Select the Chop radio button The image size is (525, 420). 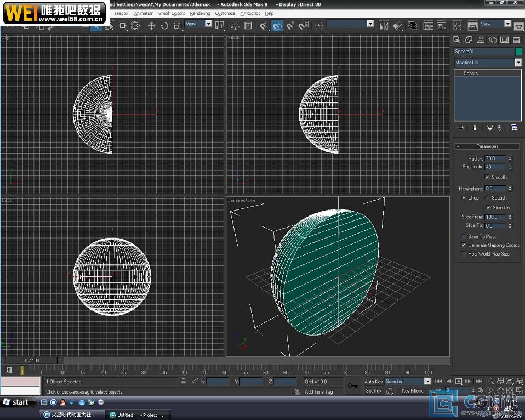pyautogui.click(x=464, y=198)
